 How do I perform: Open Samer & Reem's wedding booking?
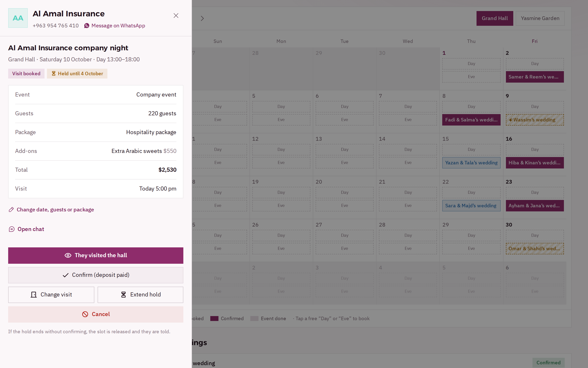tap(535, 77)
